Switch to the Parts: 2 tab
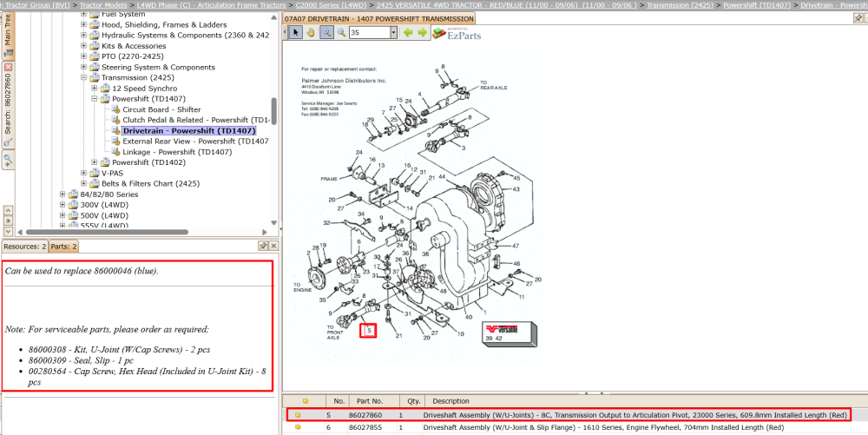 pyautogui.click(x=64, y=247)
